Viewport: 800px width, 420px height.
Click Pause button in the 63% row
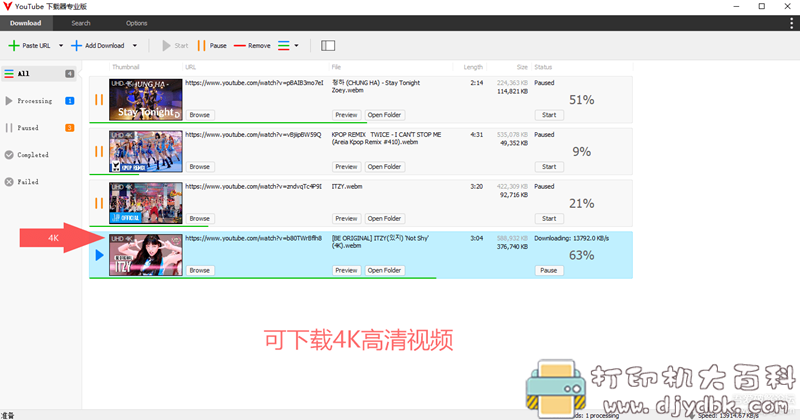549,270
